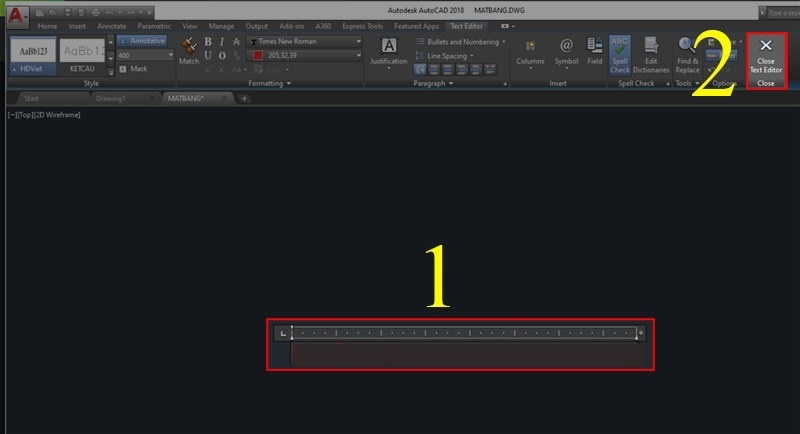
Task: Open Spell Check settings launcher arrow
Action: coord(667,84)
